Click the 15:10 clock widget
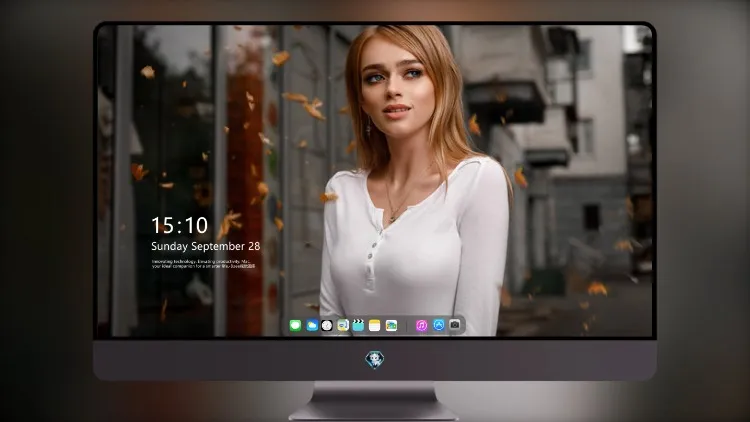Image resolution: width=750 pixels, height=422 pixels. pyautogui.click(x=179, y=225)
